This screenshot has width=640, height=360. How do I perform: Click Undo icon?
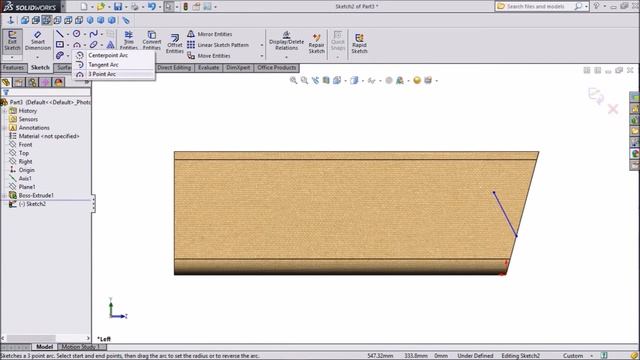point(152,7)
